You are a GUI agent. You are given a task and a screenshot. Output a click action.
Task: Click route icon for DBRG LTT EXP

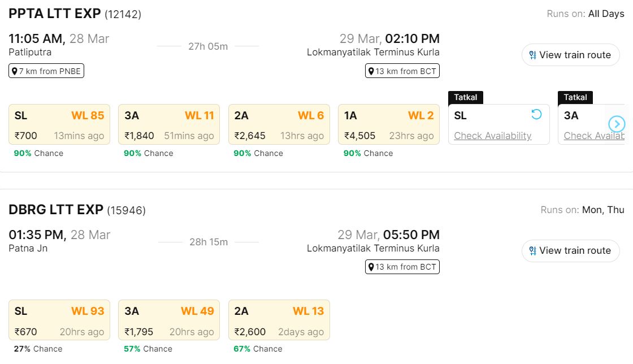pos(532,251)
